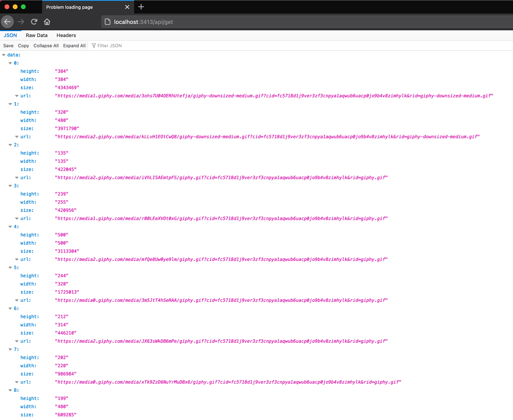Click Collapse All in the toolbar

[x=46, y=45]
